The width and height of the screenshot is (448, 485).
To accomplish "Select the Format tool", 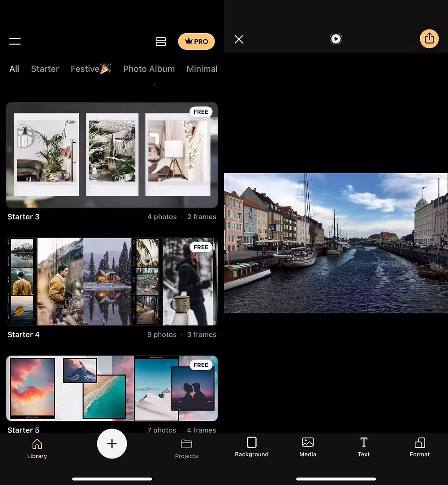I will tap(420, 447).
